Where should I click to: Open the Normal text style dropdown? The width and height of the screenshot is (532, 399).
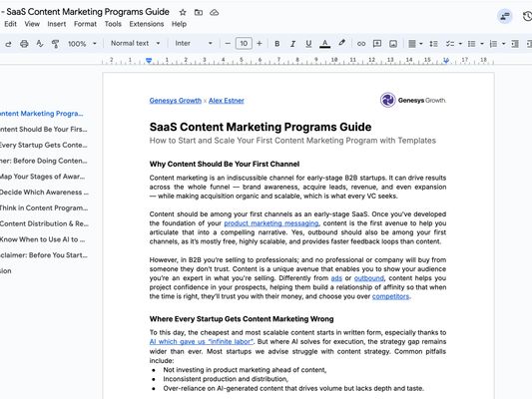click(x=135, y=44)
